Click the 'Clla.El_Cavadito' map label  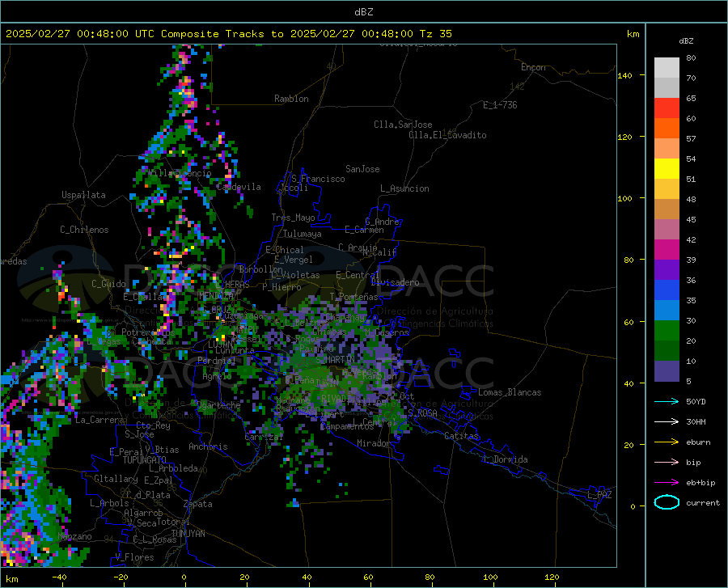(x=447, y=135)
